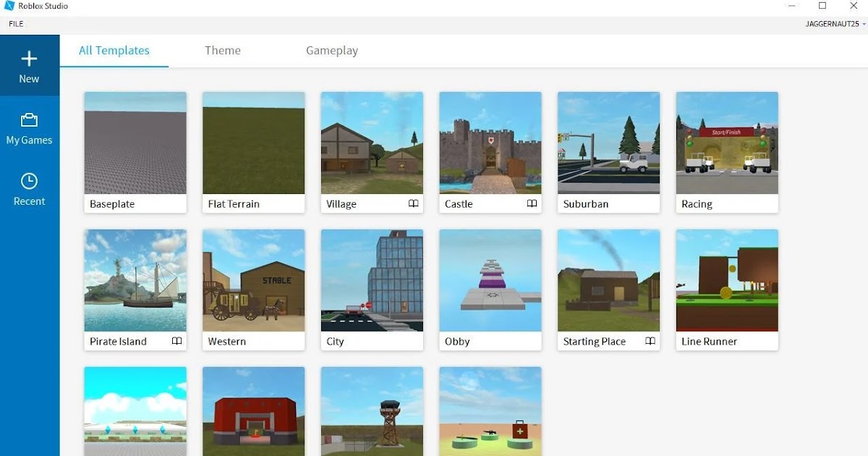This screenshot has height=456, width=868.
Task: Switch to the Theme tab
Action: point(223,51)
